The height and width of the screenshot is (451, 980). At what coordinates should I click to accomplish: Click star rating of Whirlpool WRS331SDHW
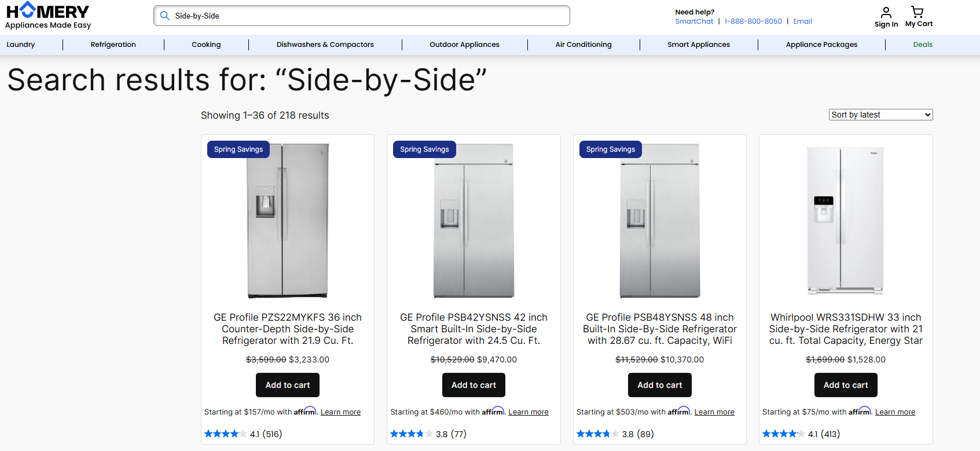[x=783, y=434]
